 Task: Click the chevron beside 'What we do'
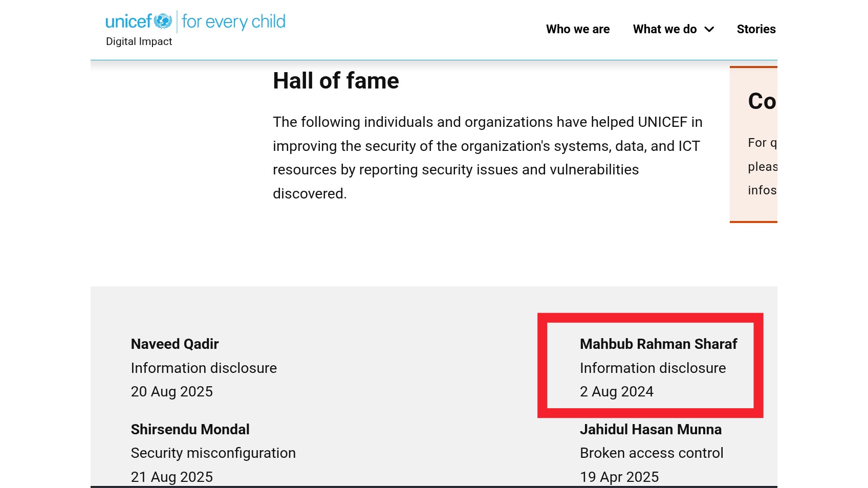709,30
